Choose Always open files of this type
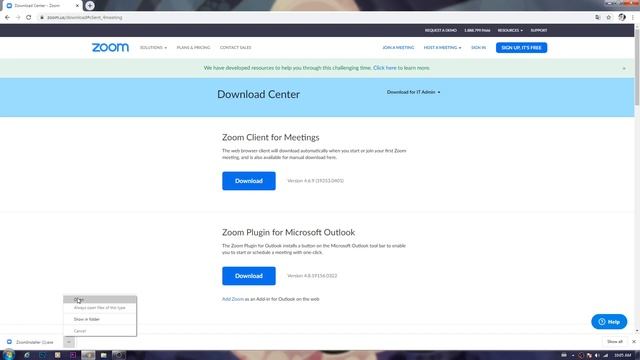Viewport: 640px width, 360px height. [100, 308]
